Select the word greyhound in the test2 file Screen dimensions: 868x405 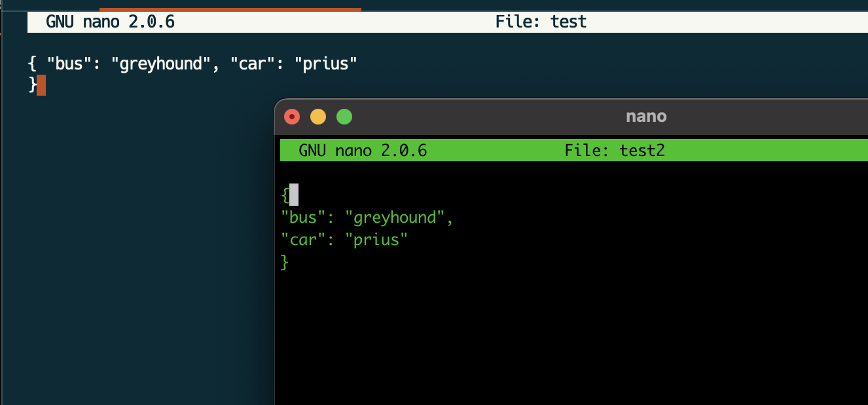(x=399, y=217)
